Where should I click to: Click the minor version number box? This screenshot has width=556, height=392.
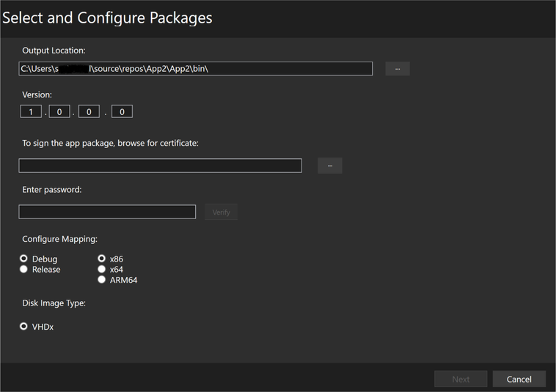pos(59,111)
